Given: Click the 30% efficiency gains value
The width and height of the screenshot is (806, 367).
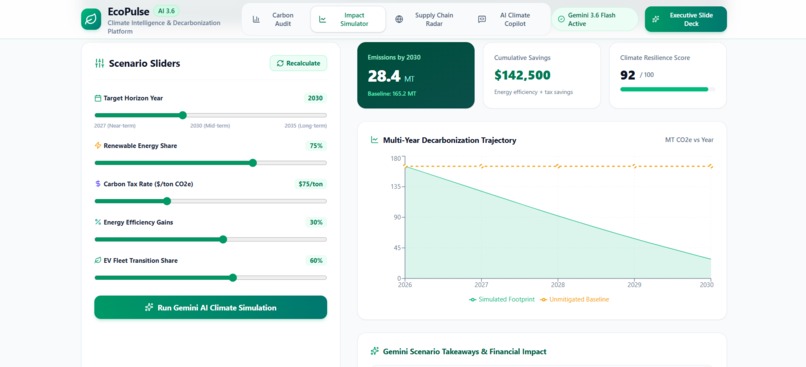Looking at the screenshot, I should (316, 223).
